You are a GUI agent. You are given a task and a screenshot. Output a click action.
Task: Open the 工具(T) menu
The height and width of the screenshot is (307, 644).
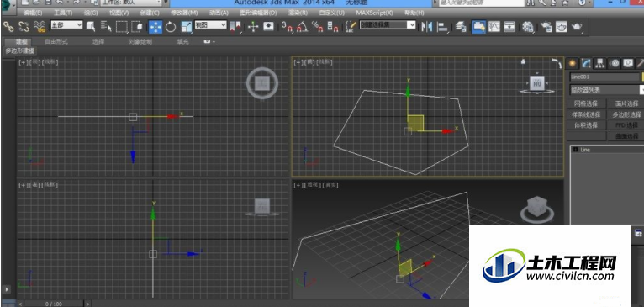(x=63, y=13)
